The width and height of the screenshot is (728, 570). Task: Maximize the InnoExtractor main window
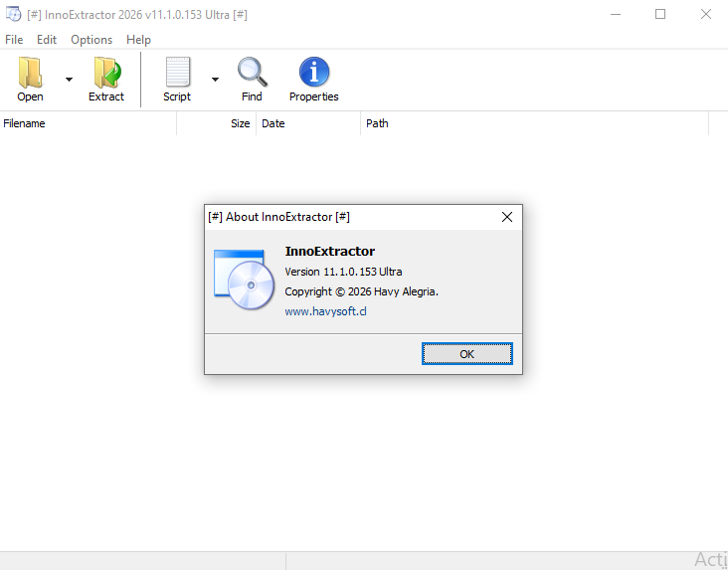[660, 14]
